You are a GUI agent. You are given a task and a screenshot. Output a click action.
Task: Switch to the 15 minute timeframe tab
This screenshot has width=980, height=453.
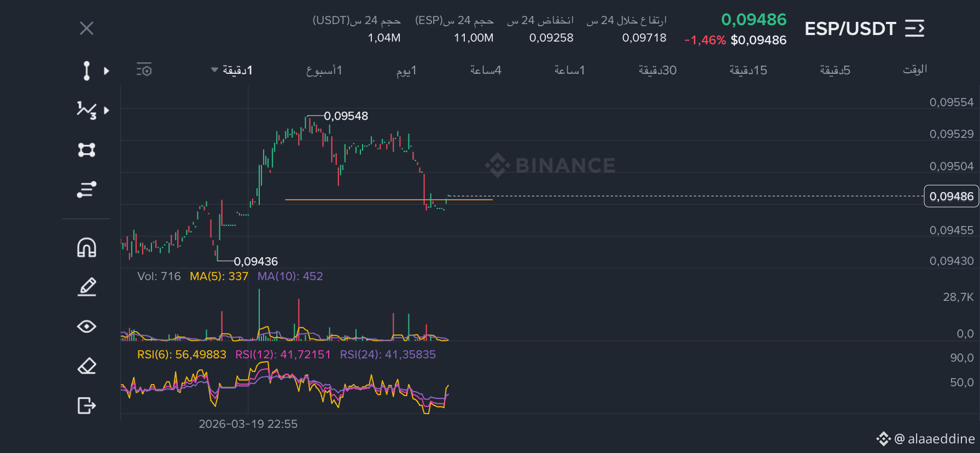[748, 70]
